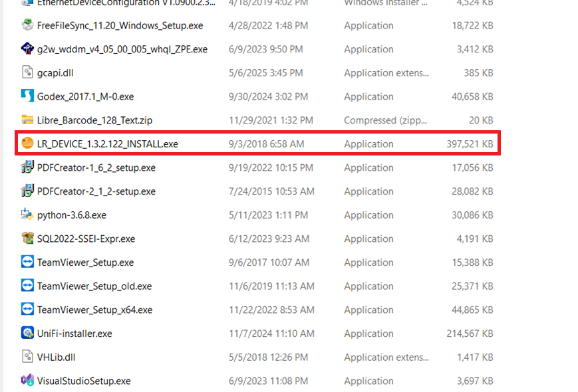Select SQL2022-SSEI-Expr.exe file name

(x=86, y=239)
